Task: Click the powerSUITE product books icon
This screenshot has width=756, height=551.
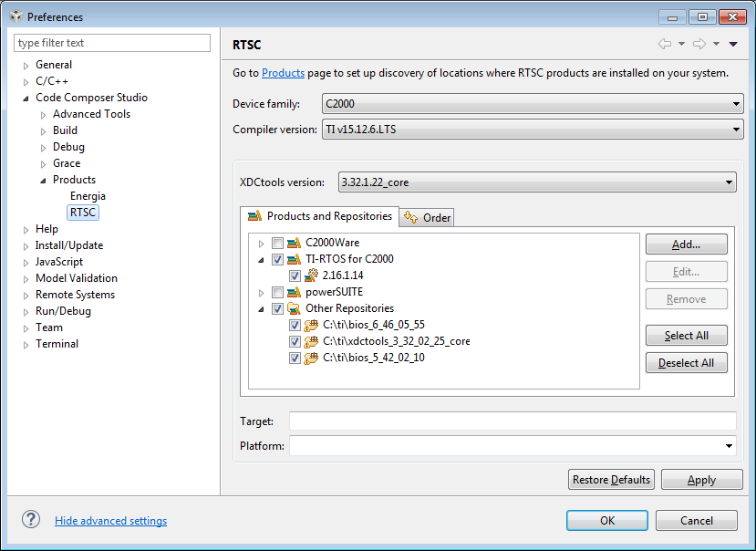Action: coord(294,292)
